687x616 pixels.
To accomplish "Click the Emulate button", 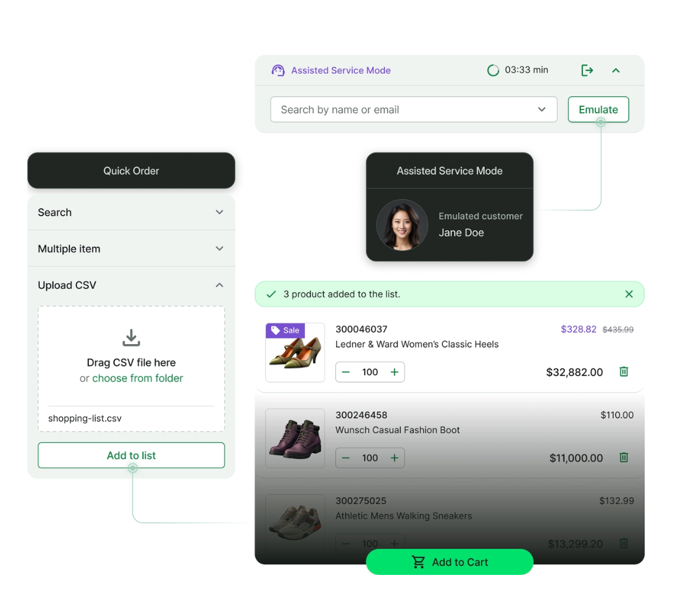I will coord(598,110).
